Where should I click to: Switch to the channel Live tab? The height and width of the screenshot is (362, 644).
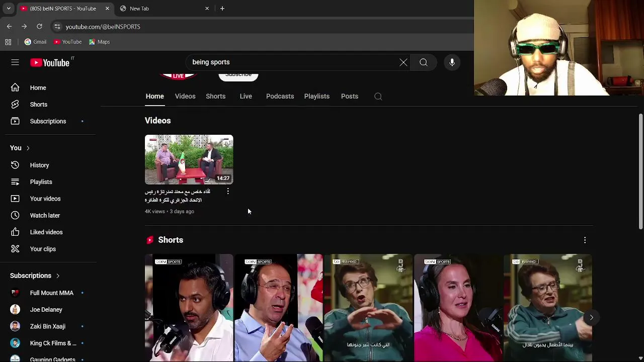click(246, 97)
